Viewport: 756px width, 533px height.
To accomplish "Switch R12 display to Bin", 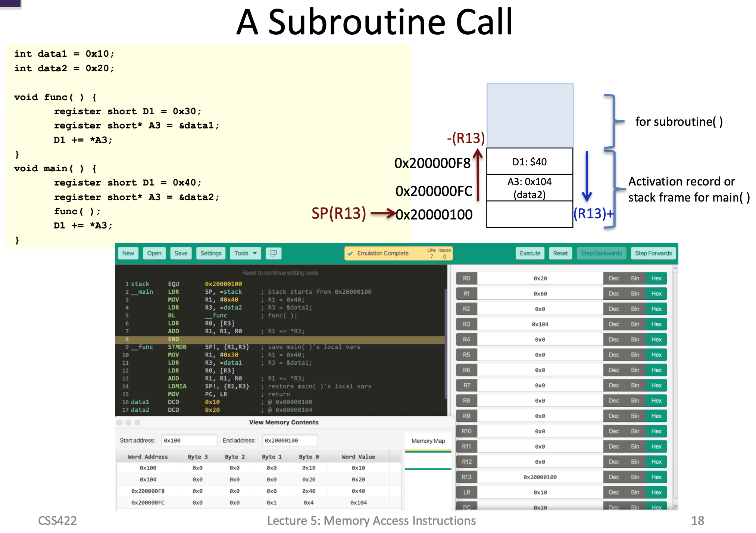I will click(635, 461).
